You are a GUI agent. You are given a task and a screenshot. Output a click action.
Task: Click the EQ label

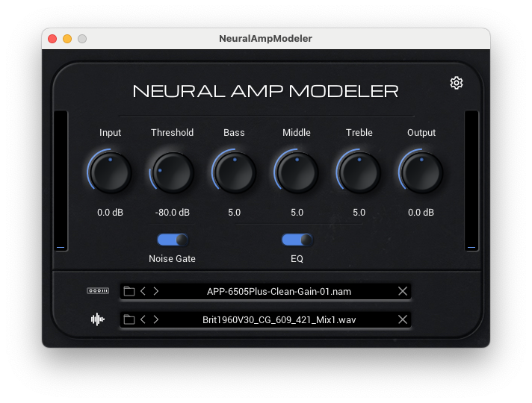pyautogui.click(x=297, y=259)
